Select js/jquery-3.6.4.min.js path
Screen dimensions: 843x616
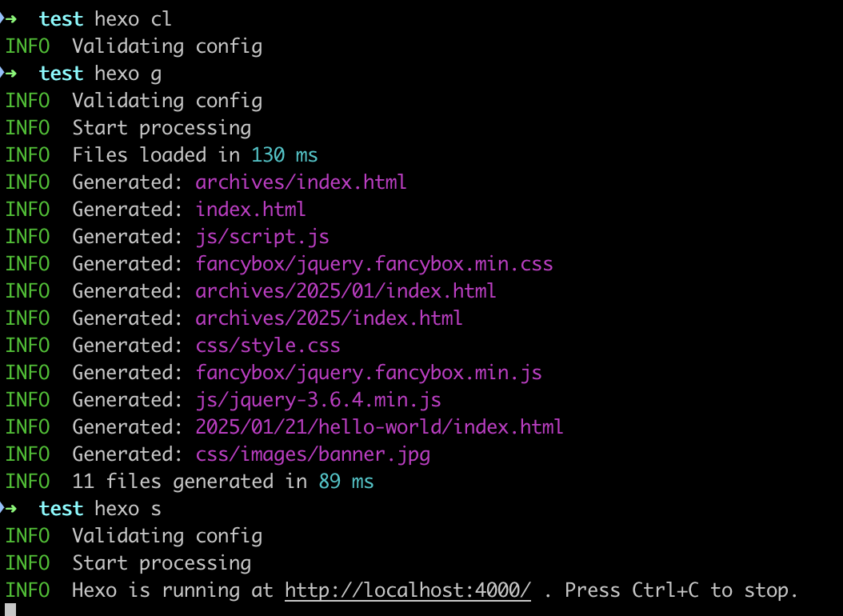coord(318,400)
